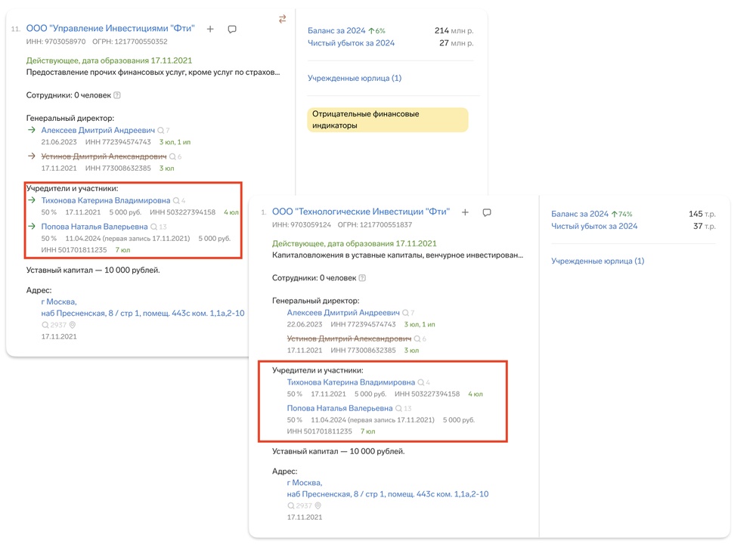Click the orange swap arrows icon
The width and height of the screenshot is (756, 544).
[282, 19]
